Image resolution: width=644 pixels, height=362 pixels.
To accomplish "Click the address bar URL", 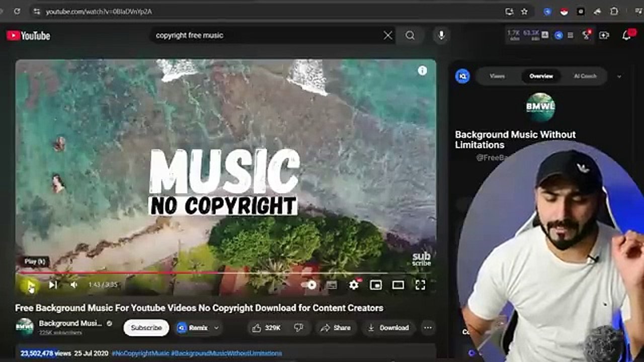I will tap(99, 11).
